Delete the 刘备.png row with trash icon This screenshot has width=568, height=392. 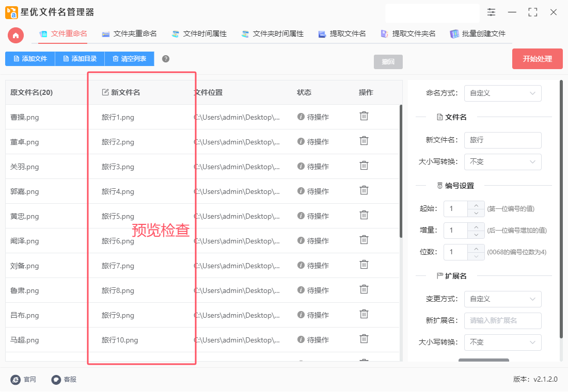point(364,265)
